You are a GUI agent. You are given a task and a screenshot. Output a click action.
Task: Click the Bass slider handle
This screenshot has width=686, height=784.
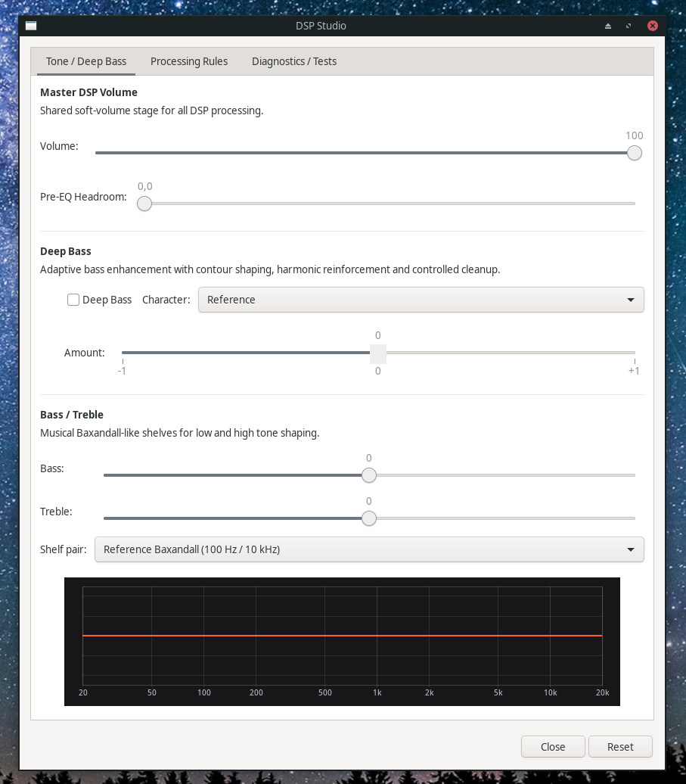coord(369,475)
